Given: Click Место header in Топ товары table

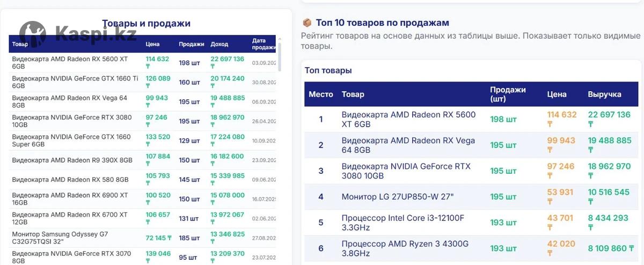Looking at the screenshot, I should 321,94.
